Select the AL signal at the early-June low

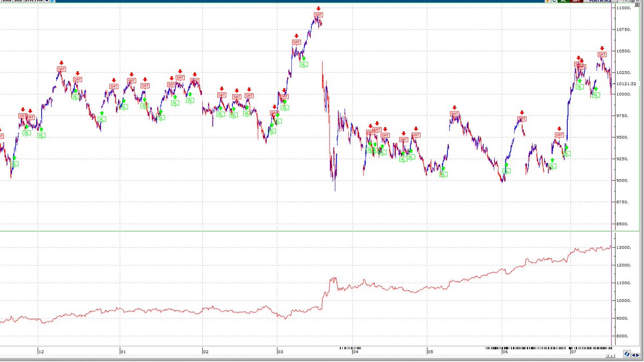506,171
